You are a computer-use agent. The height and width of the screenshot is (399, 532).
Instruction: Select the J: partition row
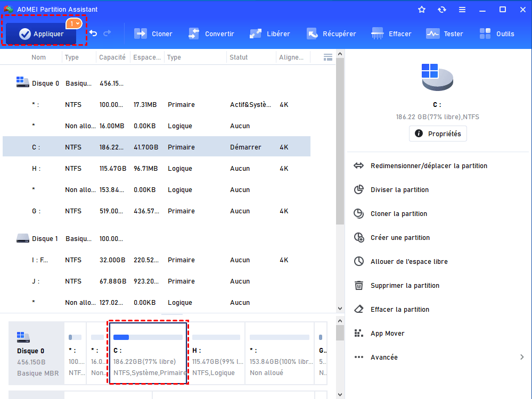coord(157,281)
